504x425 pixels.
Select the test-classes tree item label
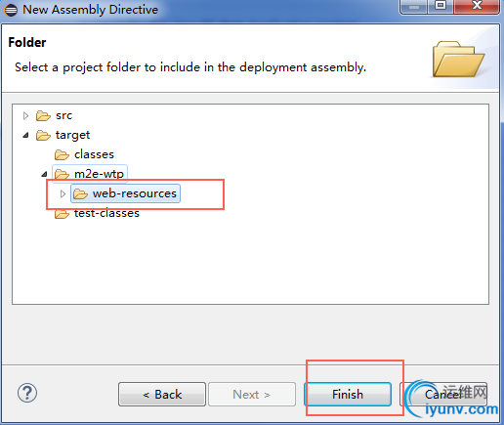[106, 213]
